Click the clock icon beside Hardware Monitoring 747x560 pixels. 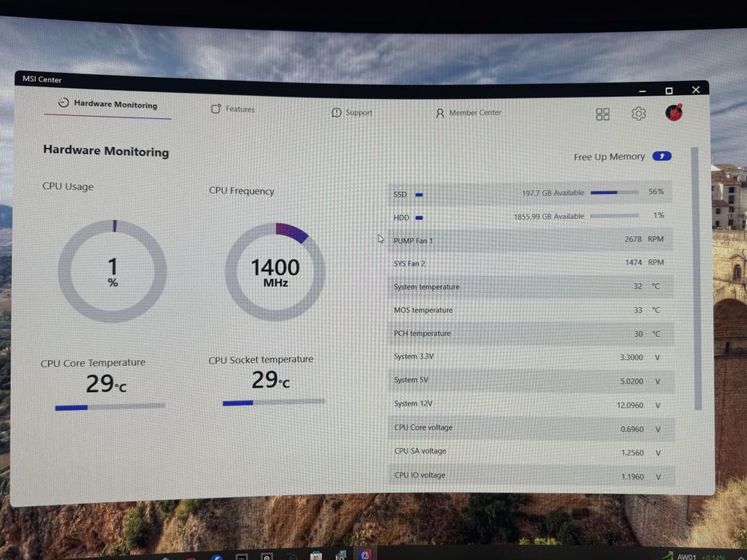[63, 102]
